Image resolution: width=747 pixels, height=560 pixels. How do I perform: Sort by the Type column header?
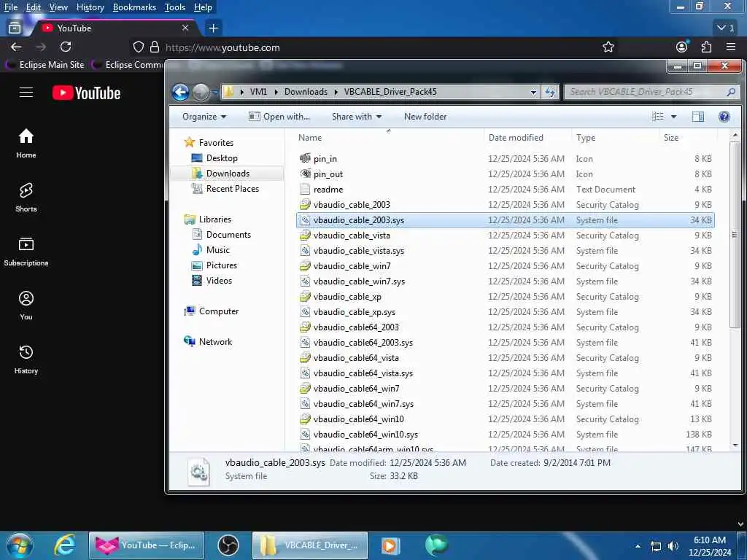click(586, 138)
